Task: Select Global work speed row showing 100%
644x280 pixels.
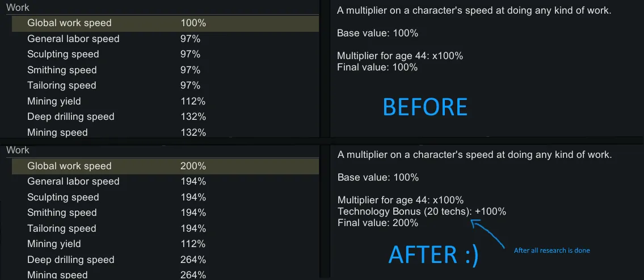Action: (x=165, y=23)
